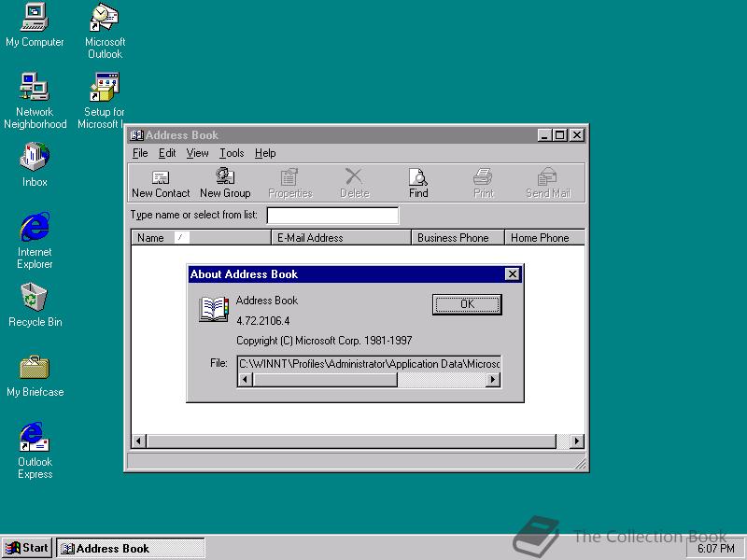Screen dimensions: 747x560
Task: Open the Tools menu
Action: (232, 153)
